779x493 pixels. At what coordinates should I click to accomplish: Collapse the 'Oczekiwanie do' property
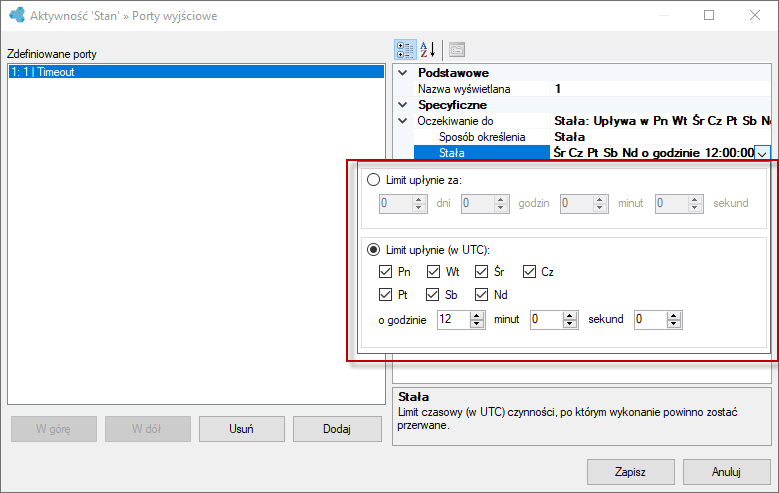(403, 120)
